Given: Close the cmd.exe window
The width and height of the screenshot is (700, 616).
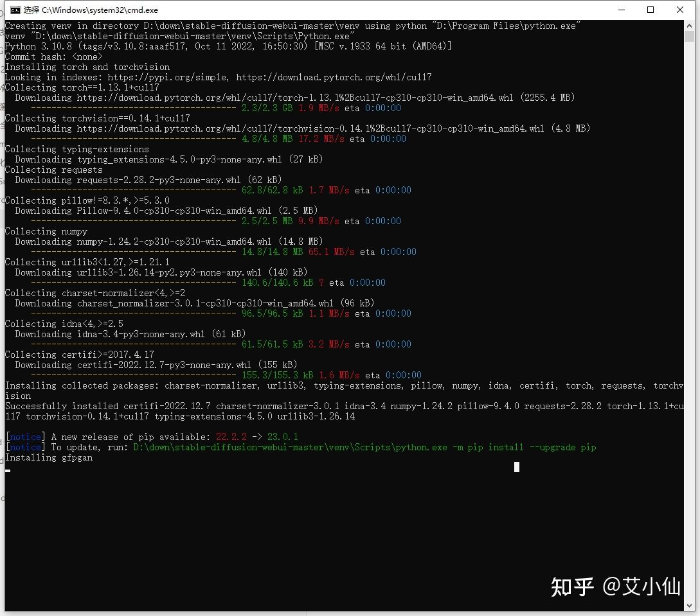Looking at the screenshot, I should point(680,10).
